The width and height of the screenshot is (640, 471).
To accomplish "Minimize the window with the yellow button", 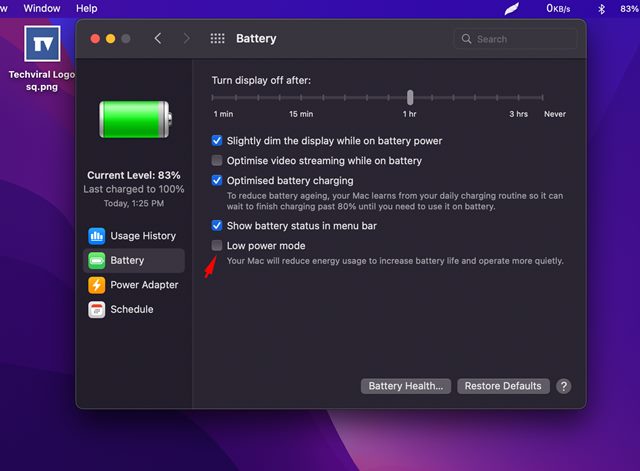I will (111, 39).
